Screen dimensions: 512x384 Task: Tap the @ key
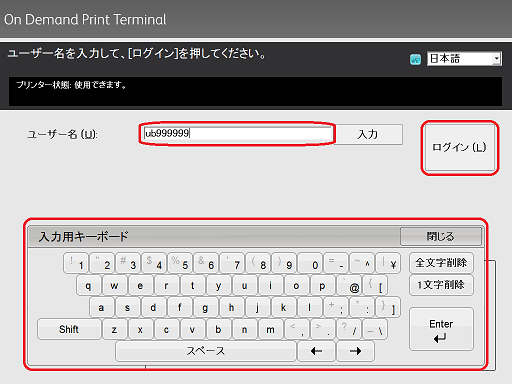point(349,285)
